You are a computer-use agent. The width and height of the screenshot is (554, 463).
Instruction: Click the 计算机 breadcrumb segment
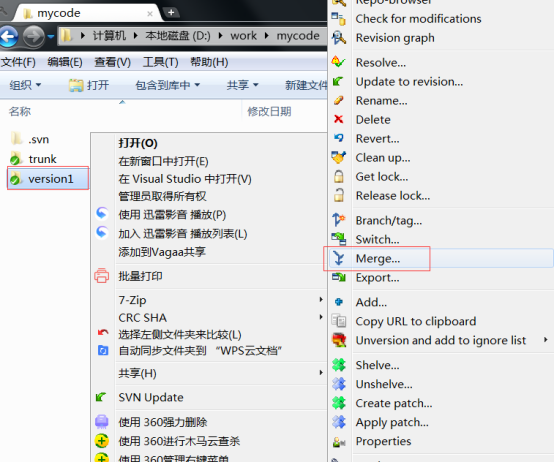click(x=109, y=36)
